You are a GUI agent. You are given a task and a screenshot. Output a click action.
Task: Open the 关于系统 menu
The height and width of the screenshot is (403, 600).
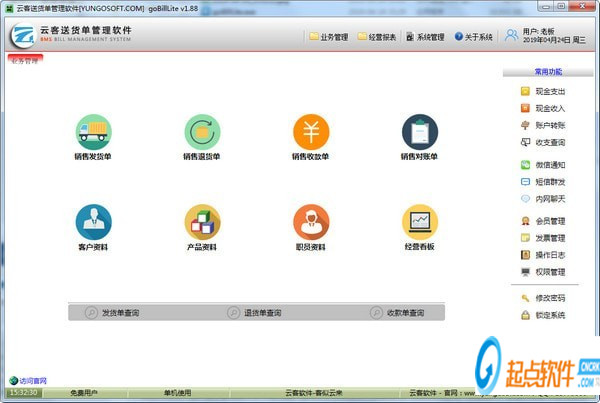tap(473, 37)
